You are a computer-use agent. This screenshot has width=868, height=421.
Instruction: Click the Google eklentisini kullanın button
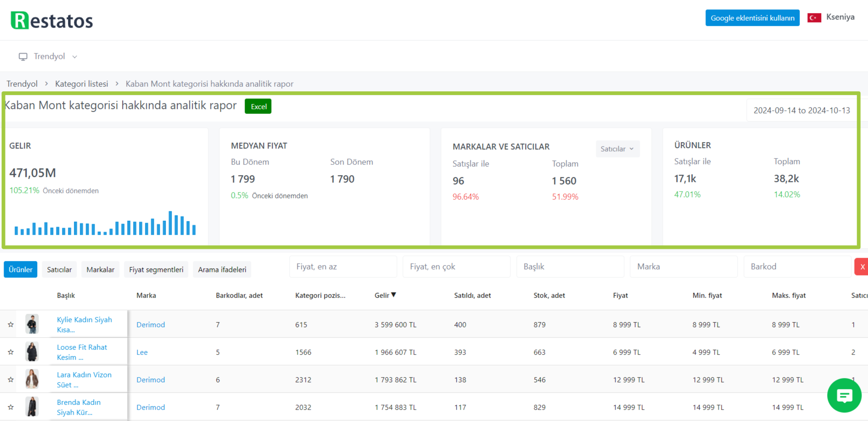click(752, 18)
